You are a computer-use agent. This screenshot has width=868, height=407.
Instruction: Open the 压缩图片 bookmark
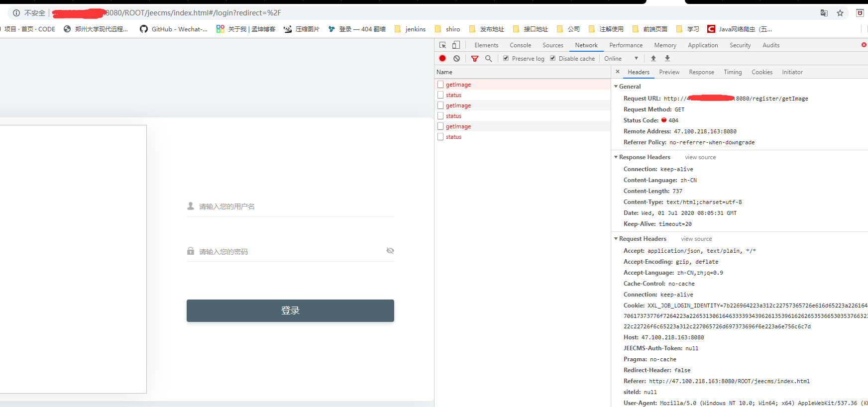coord(302,29)
